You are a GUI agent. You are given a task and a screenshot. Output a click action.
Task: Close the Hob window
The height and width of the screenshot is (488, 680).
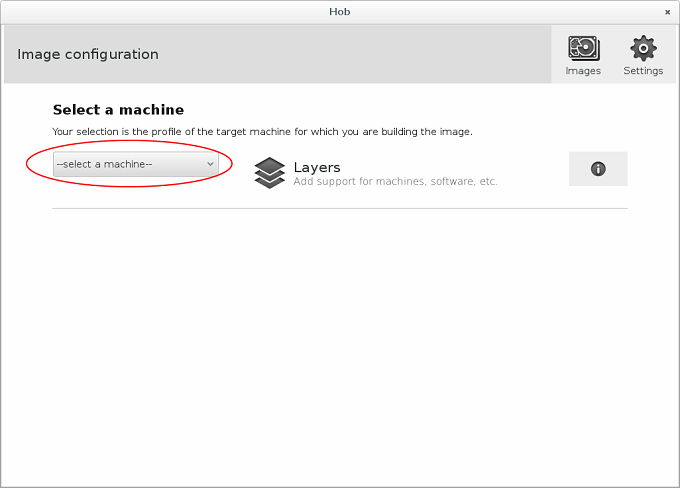(x=667, y=11)
